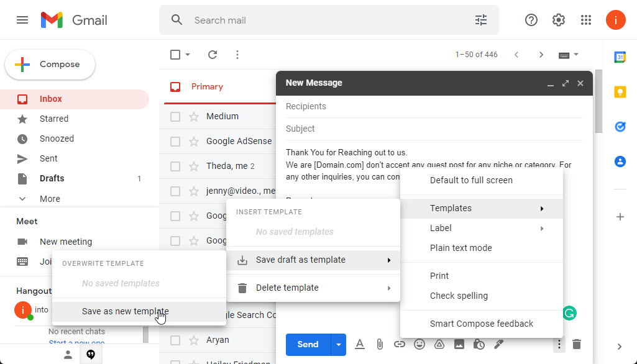Screen dimensions: 637x364
Task: Click the search magnifier icon
Action: (x=176, y=20)
